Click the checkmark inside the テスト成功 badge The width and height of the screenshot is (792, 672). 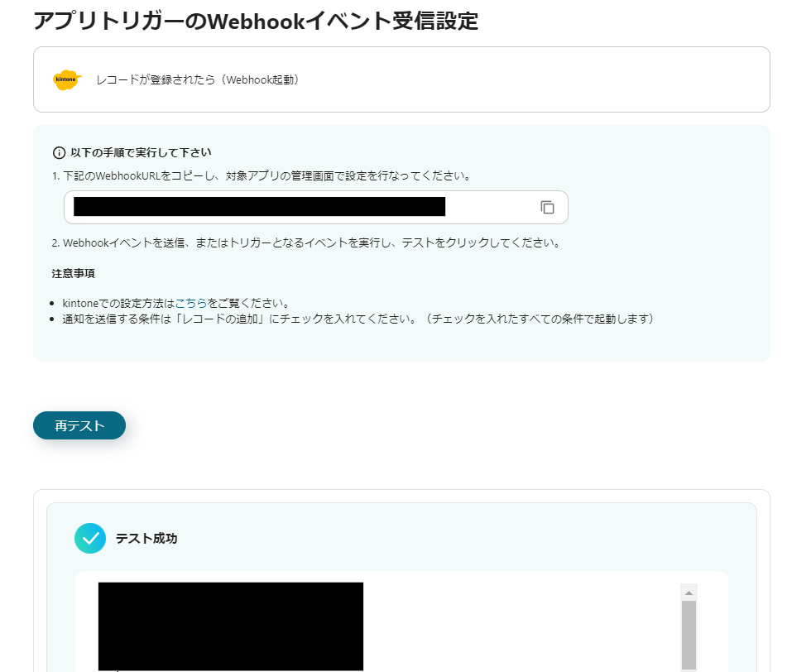[x=90, y=538]
